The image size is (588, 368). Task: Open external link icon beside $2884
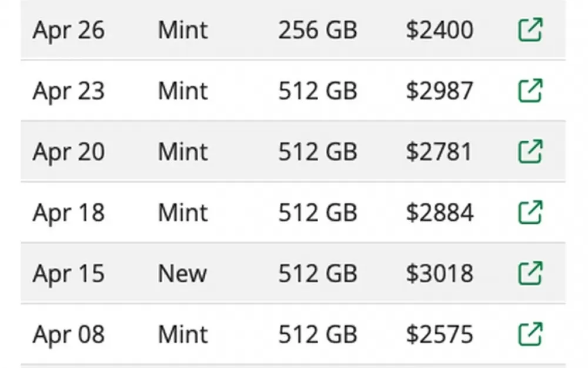(530, 213)
